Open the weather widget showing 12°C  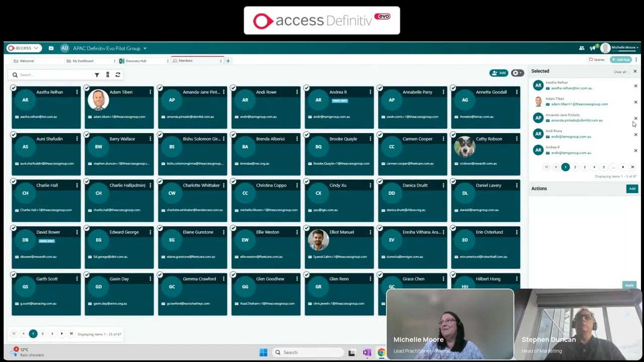(28, 352)
